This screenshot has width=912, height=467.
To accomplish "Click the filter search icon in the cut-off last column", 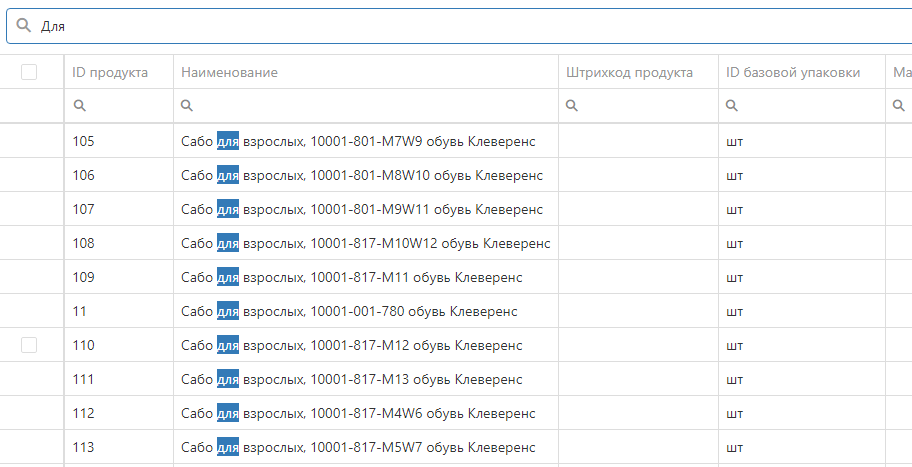I will 899,105.
